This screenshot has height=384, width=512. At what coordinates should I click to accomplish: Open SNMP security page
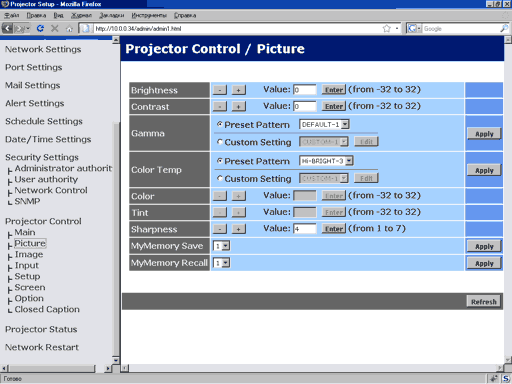click(x=27, y=201)
